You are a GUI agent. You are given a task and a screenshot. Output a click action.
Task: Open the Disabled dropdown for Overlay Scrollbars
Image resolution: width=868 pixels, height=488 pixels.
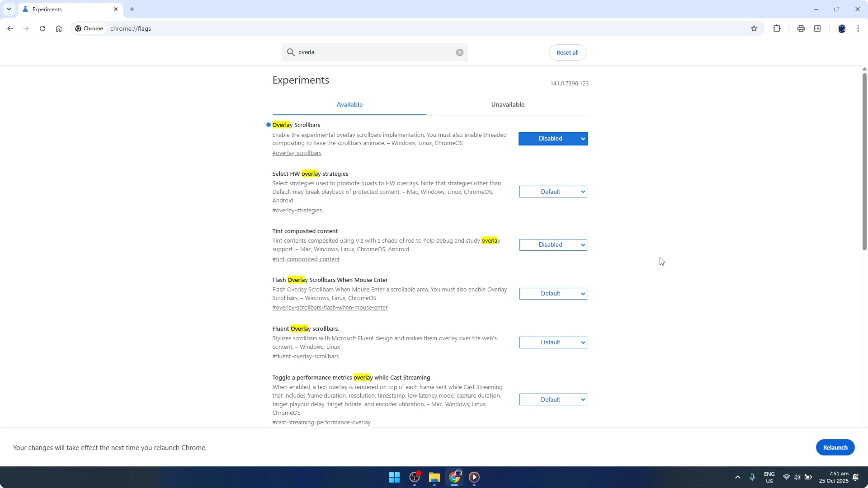[x=553, y=138]
